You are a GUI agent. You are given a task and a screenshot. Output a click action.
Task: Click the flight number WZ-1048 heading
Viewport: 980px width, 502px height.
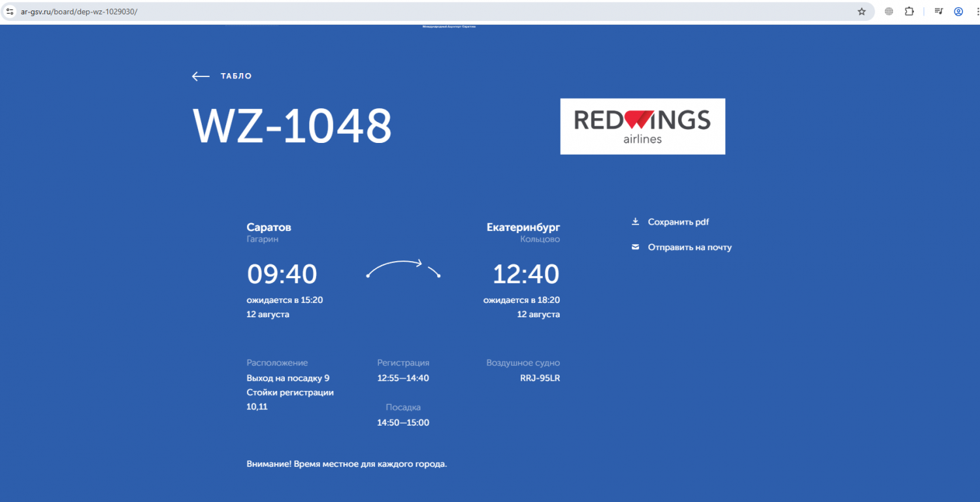click(293, 126)
